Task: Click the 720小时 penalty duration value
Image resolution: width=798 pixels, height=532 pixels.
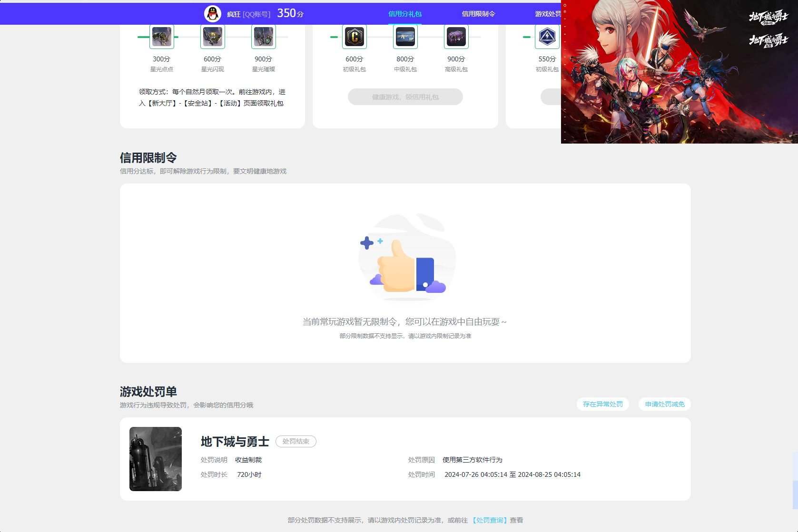Action: 249,474
